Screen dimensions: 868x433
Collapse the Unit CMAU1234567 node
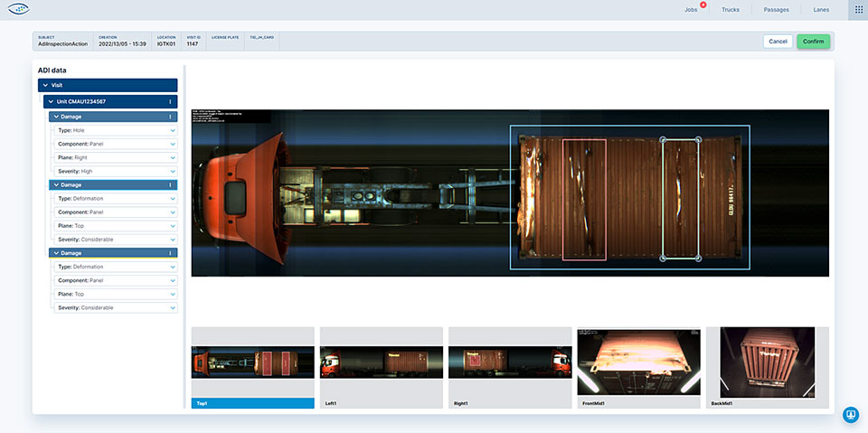tap(52, 101)
